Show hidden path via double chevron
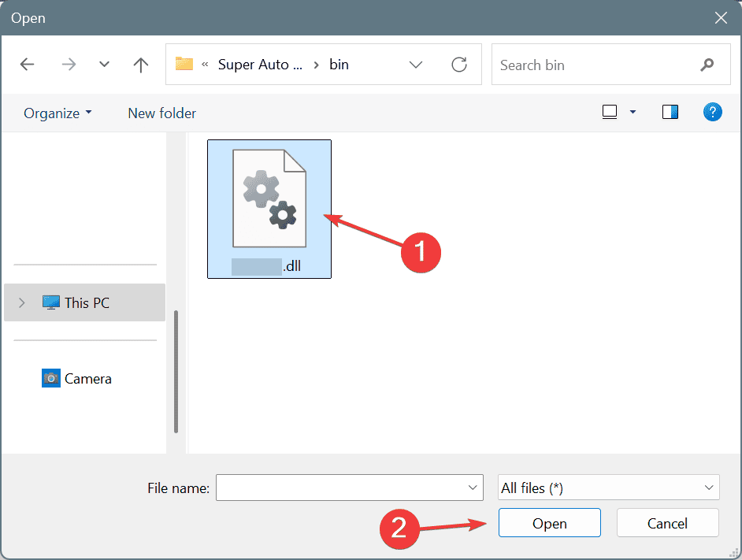The height and width of the screenshot is (560, 742). point(205,65)
